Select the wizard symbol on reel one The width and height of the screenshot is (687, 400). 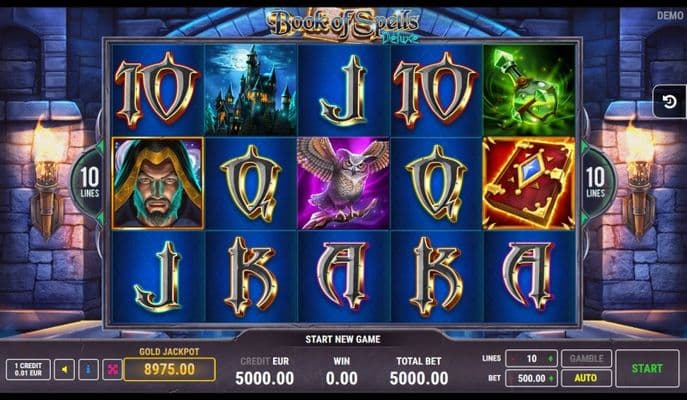click(158, 183)
